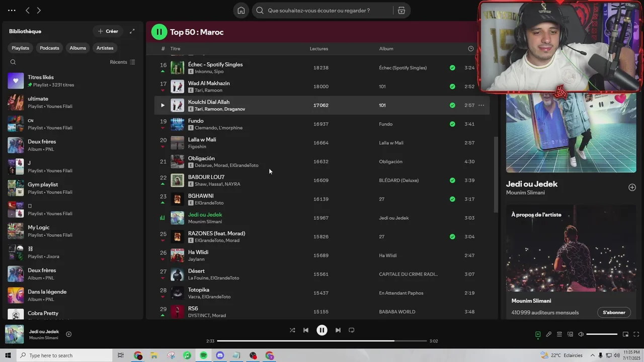Skip to the next track
Image resolution: width=644 pixels, height=362 pixels.
point(338,330)
